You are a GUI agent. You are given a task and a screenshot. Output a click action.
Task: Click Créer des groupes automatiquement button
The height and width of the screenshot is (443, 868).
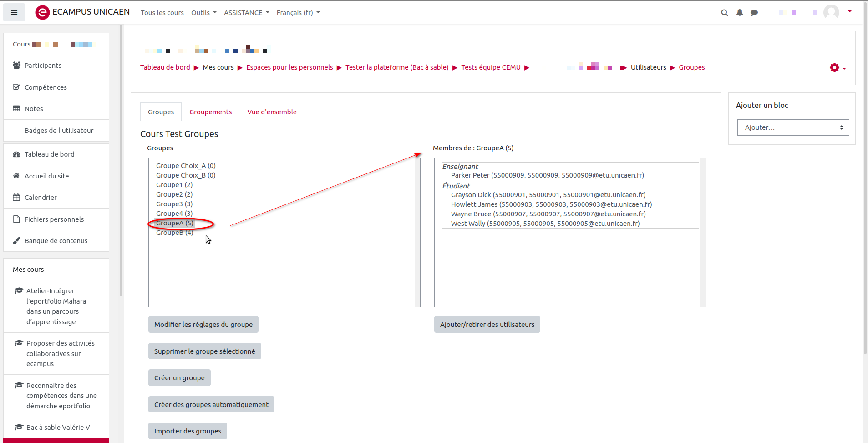click(x=211, y=404)
